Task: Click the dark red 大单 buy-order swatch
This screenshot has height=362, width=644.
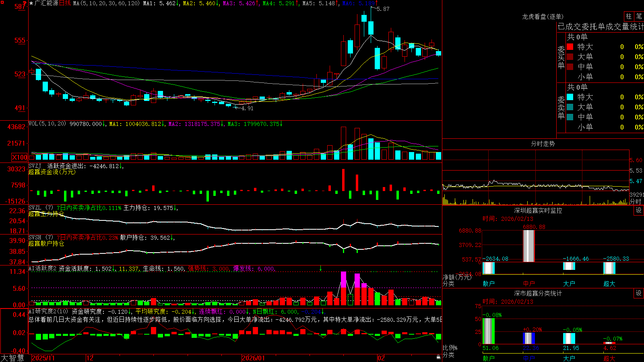Action: click(x=570, y=57)
